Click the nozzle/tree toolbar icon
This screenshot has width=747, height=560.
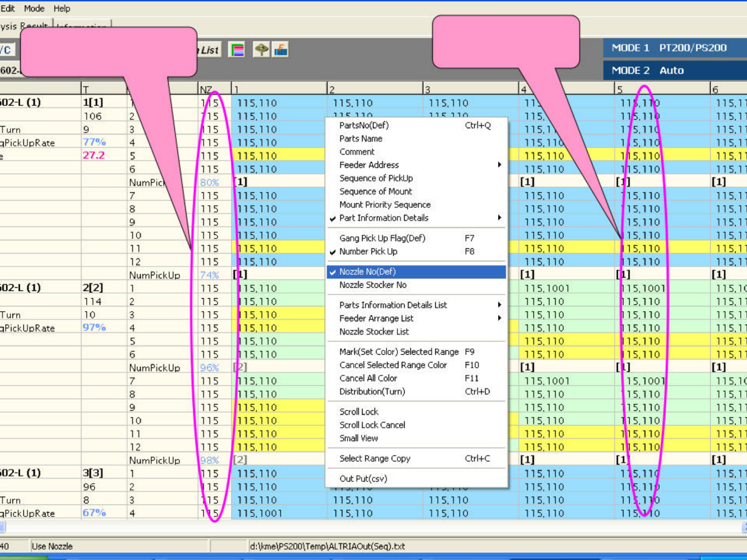click(x=261, y=50)
